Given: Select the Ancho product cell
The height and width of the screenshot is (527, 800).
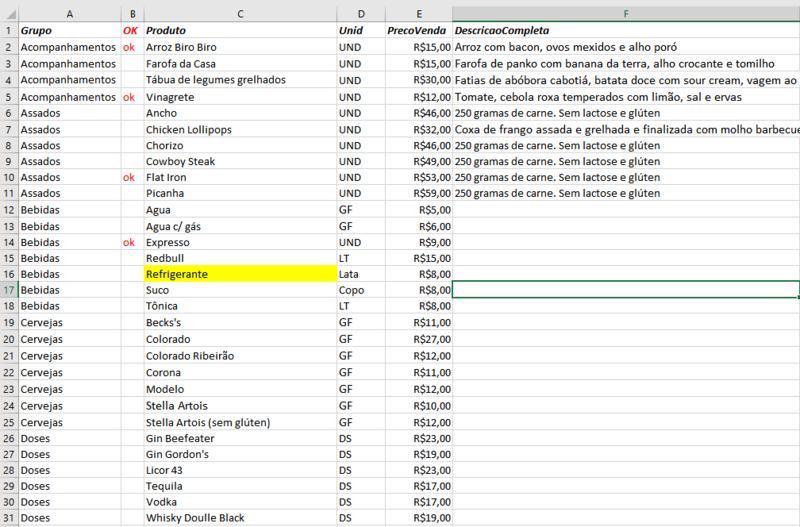Looking at the screenshot, I should 240,113.
